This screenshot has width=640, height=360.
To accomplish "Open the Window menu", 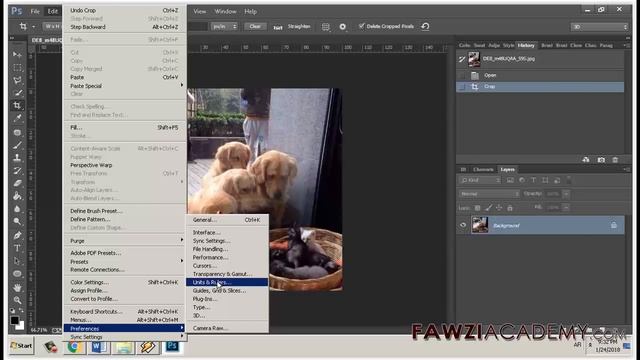I will 225,11.
